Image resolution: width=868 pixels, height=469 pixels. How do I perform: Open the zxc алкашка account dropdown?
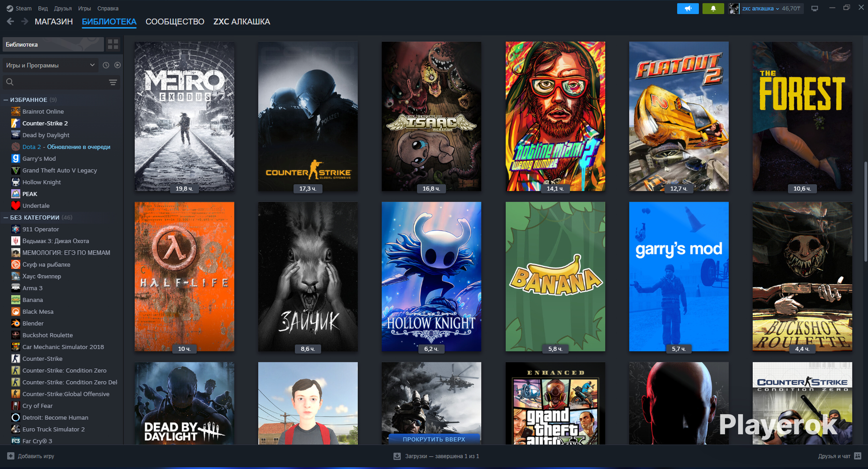[x=760, y=8]
